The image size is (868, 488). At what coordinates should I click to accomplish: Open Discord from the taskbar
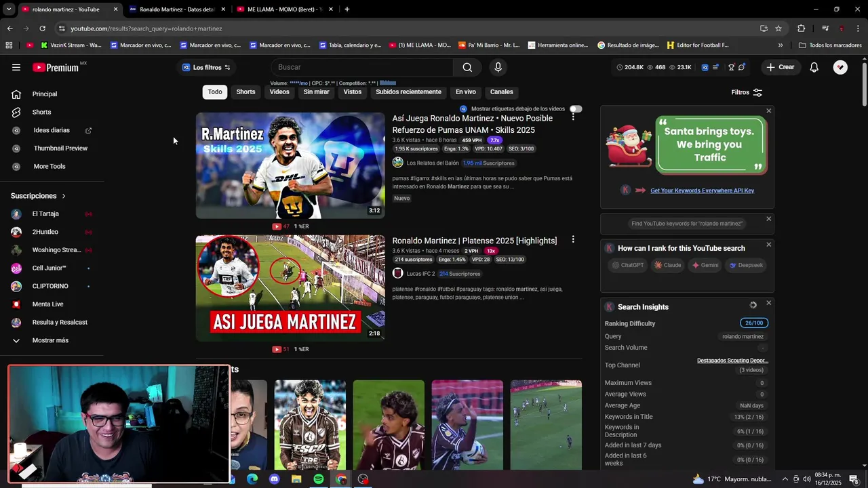pyautogui.click(x=274, y=479)
